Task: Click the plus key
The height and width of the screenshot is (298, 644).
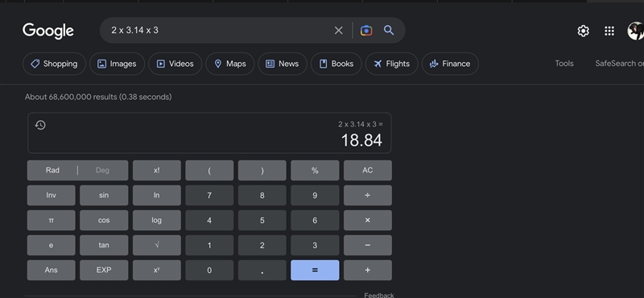Action: (x=368, y=270)
